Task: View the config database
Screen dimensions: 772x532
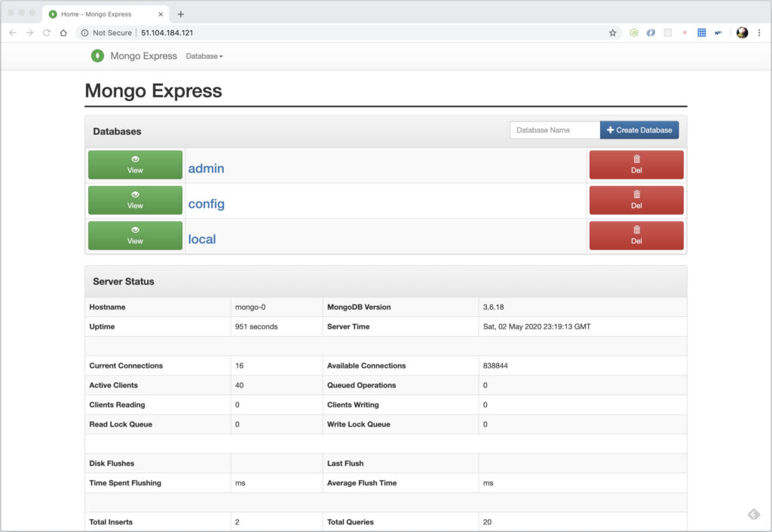Action: pyautogui.click(x=136, y=200)
